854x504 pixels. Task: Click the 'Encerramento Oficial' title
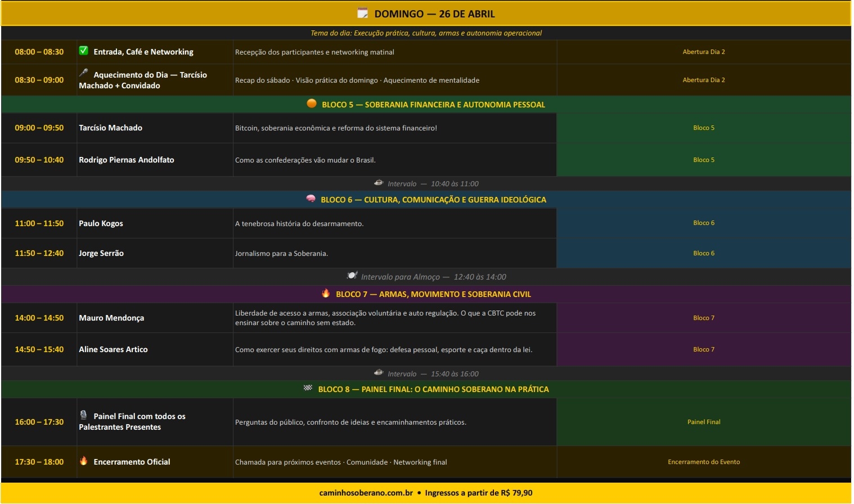point(132,462)
